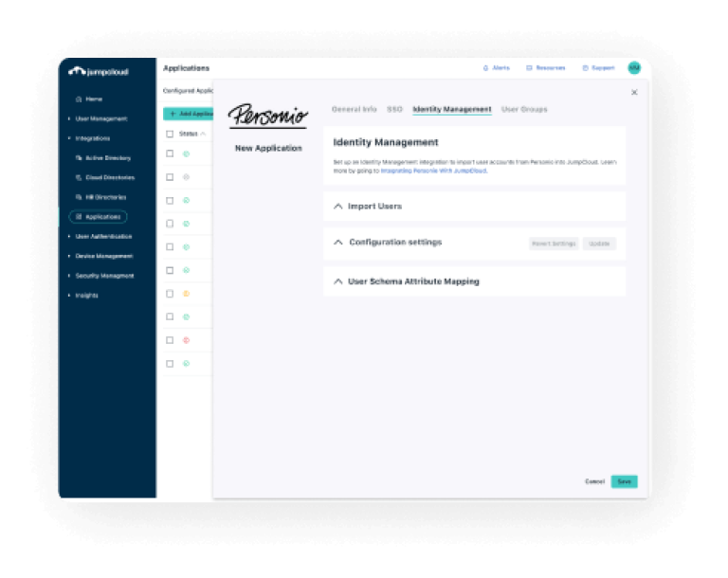Check the row with red status icon
The height and width of the screenshot is (578, 728).
click(170, 340)
